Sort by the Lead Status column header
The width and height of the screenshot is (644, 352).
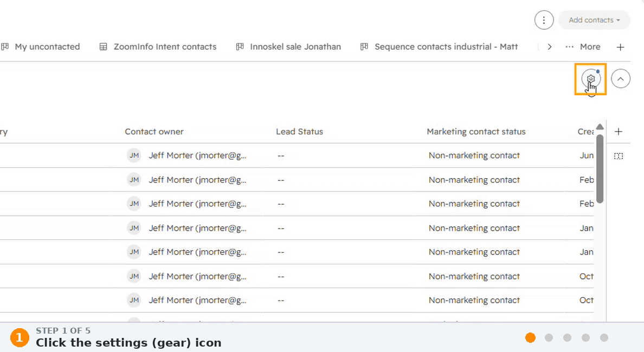[299, 132]
